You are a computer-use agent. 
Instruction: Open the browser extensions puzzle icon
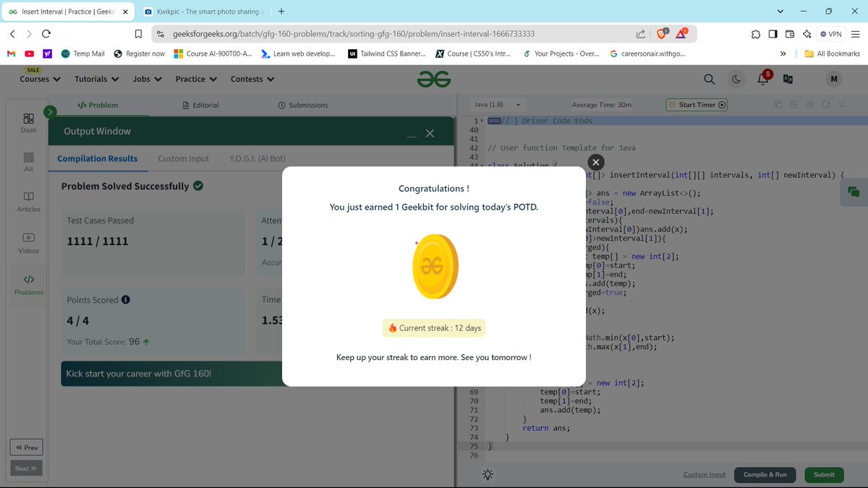(x=755, y=34)
